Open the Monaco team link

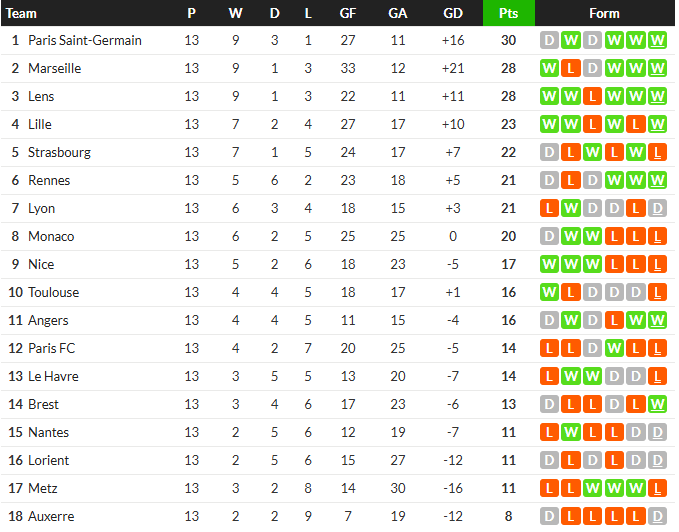(51, 236)
